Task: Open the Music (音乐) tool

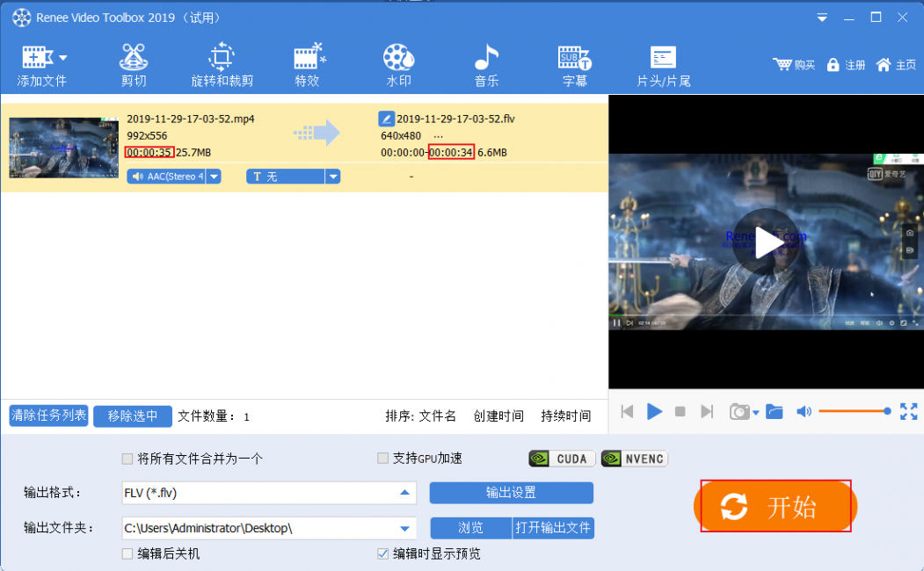Action: [487, 65]
